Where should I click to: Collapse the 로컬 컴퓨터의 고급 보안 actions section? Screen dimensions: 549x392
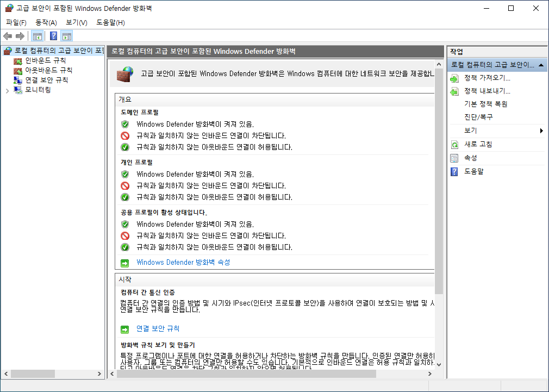tap(541, 65)
